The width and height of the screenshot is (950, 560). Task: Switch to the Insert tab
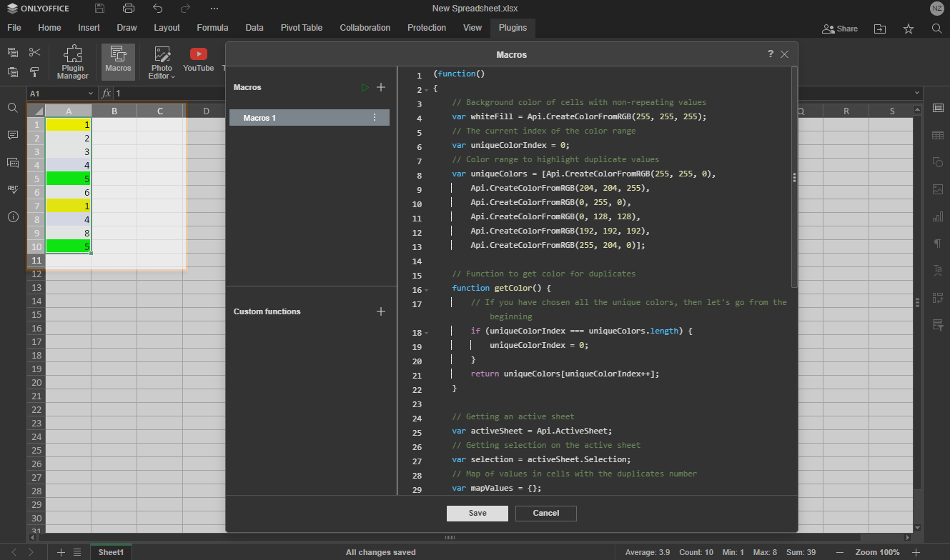[89, 28]
